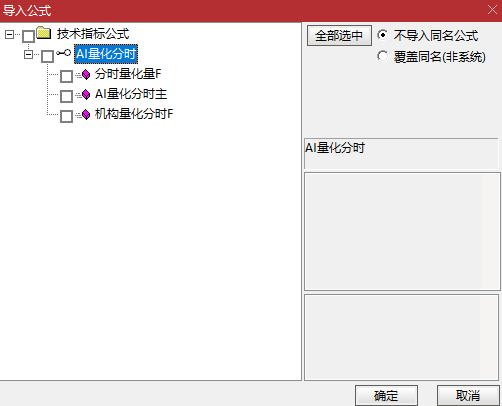Viewport: 502px width, 406px height.
Task: Click the magenta cube icon beside AI量化分时主
Action: click(86, 95)
